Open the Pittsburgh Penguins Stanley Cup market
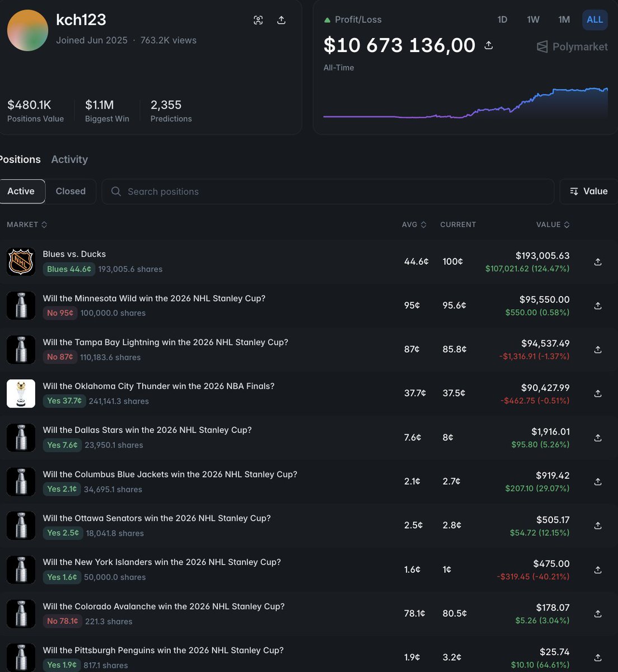 pyautogui.click(x=163, y=650)
